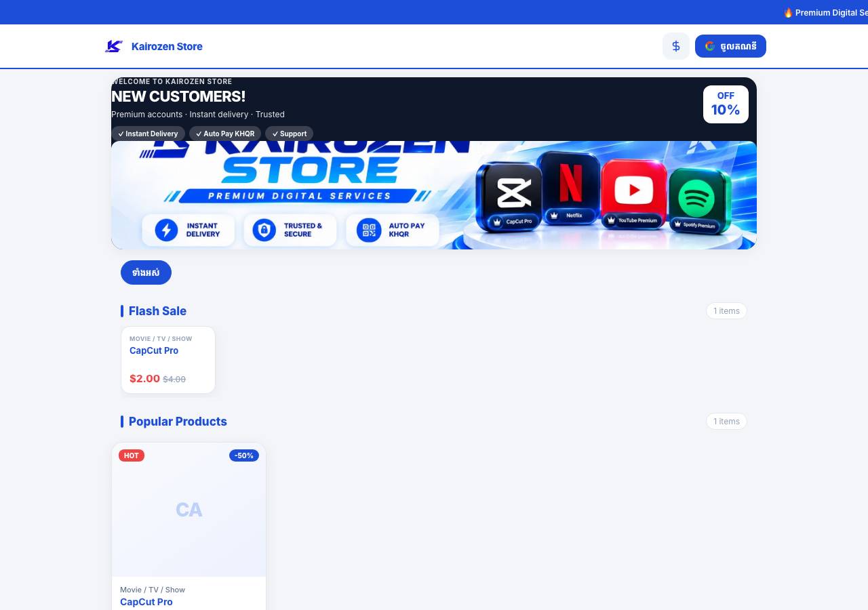This screenshot has height=610, width=868.
Task: Click the NEW CUSTOMERS! promo headline
Action: [178, 96]
